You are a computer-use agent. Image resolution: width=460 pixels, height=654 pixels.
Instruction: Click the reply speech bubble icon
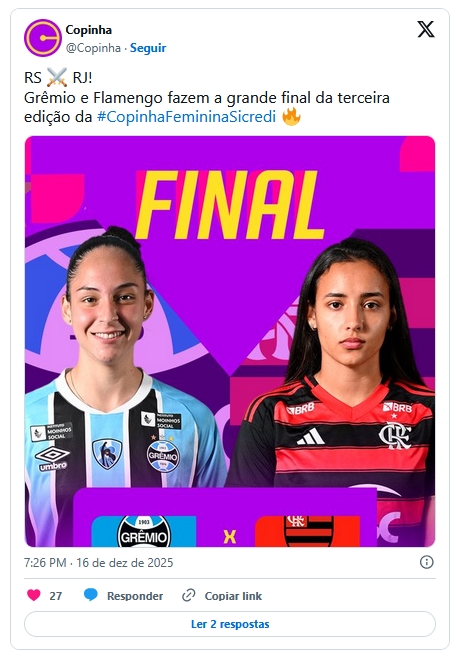[x=90, y=595]
